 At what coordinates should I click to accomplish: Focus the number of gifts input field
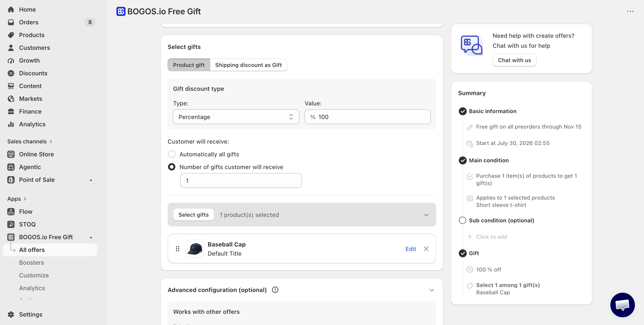point(241,181)
